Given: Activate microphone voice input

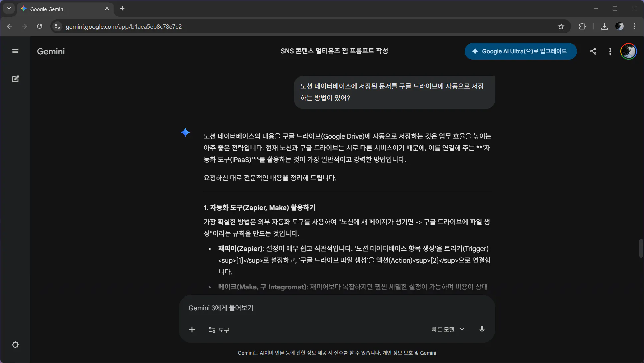Looking at the screenshot, I should click(x=482, y=329).
